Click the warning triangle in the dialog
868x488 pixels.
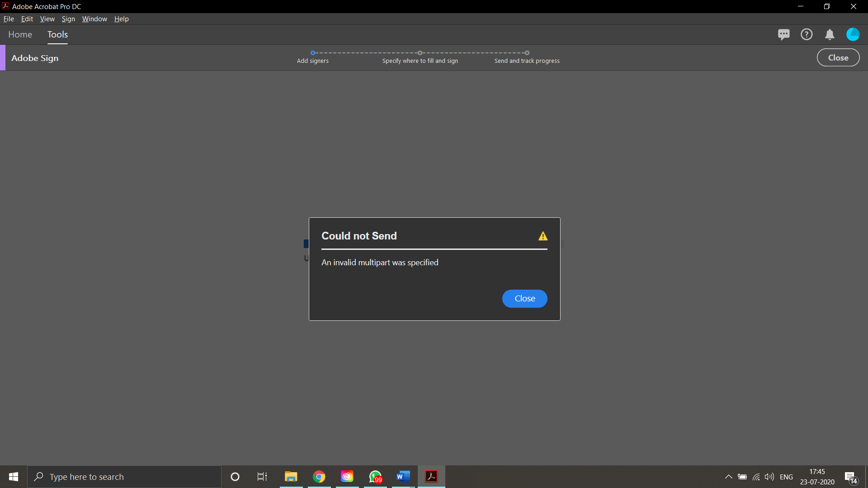[x=542, y=235]
